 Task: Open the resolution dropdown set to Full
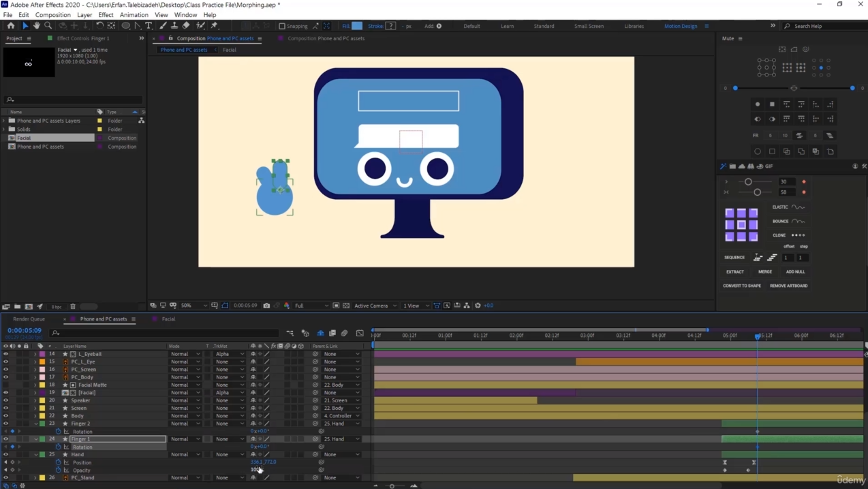[311, 306]
